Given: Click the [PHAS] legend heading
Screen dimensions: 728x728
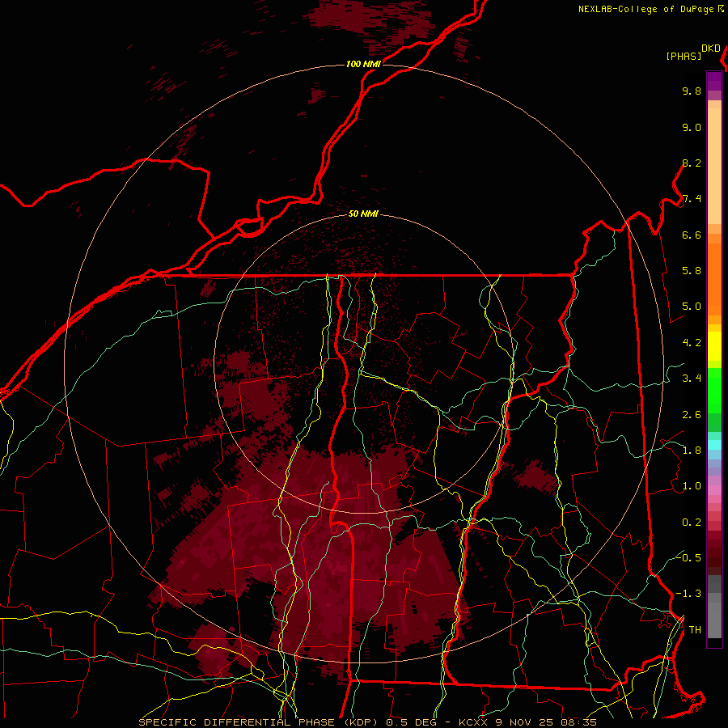Looking at the screenshot, I should pyautogui.click(x=684, y=57).
